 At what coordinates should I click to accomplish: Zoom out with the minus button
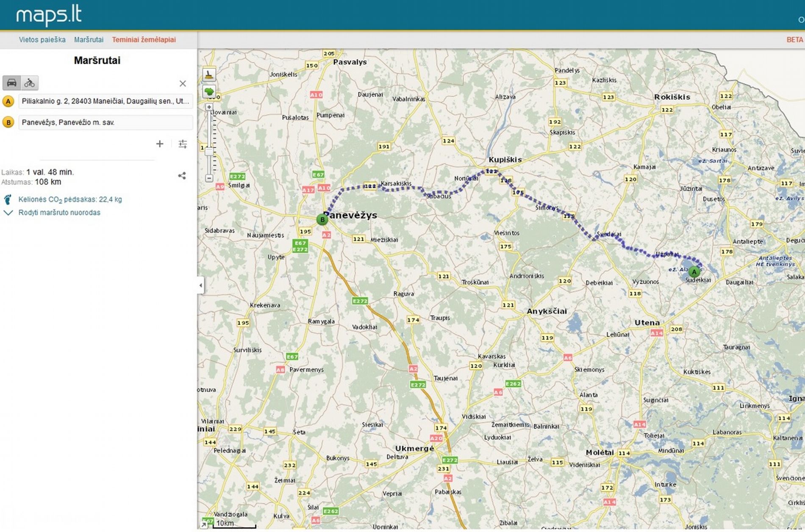point(209,178)
